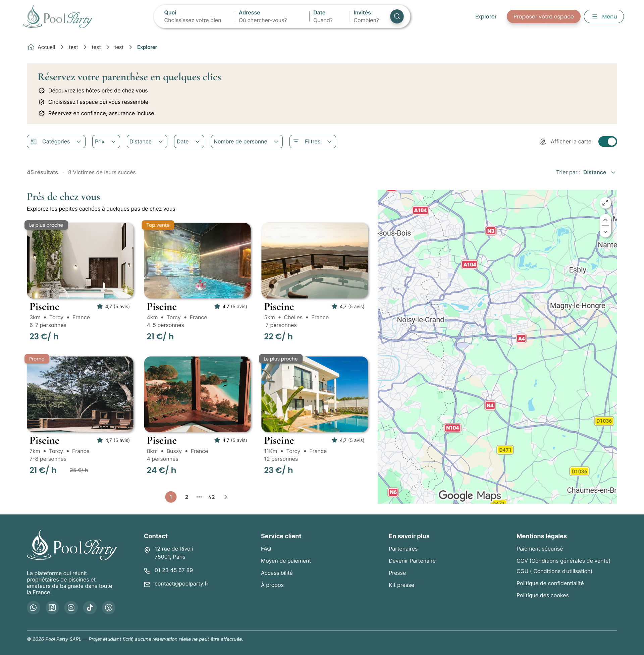The height and width of the screenshot is (655, 644).
Task: Open the Bussy 8km listing photo
Action: click(x=197, y=394)
